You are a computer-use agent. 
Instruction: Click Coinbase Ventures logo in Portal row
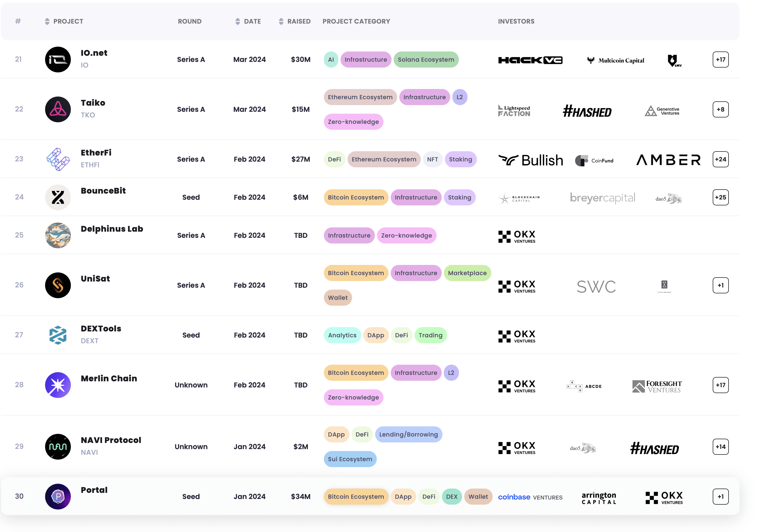530,497
